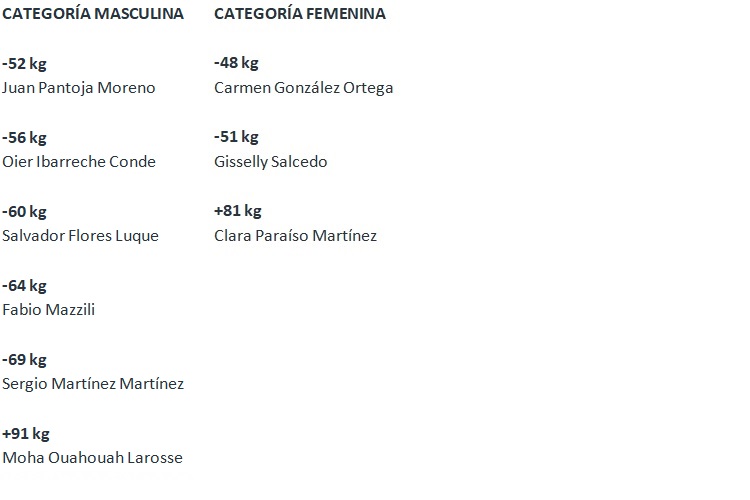Select the -51 kg weight label
The image size is (750, 500).
(236, 137)
